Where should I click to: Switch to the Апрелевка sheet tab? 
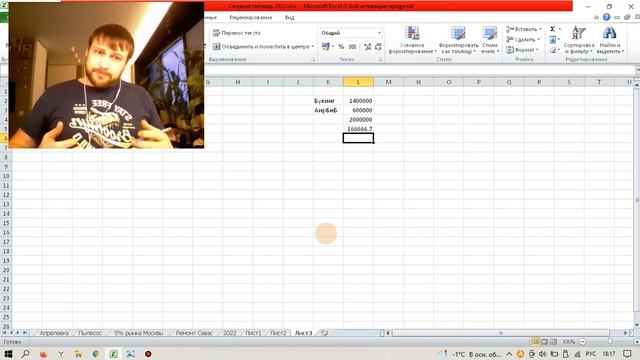tap(54, 333)
